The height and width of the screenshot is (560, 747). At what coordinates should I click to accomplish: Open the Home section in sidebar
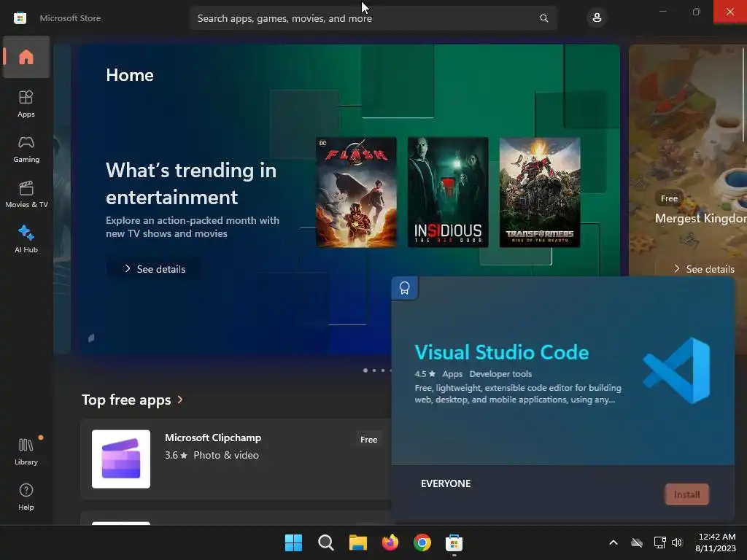[26, 57]
